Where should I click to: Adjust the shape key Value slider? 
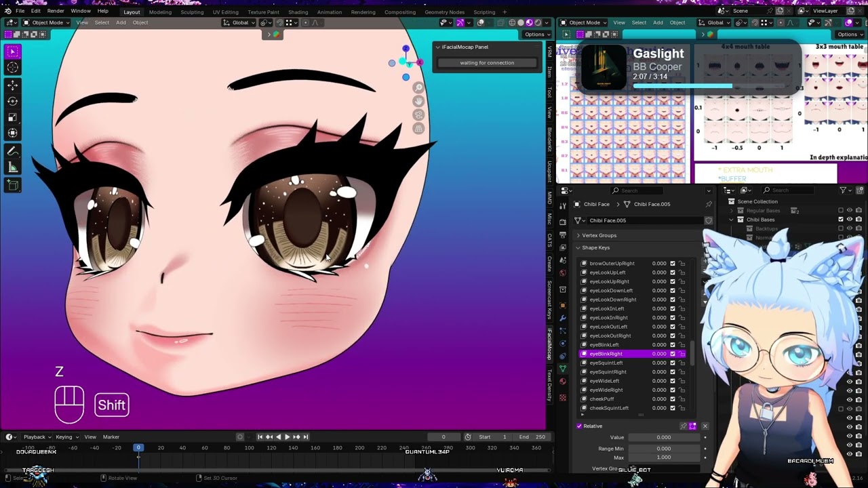click(x=664, y=438)
